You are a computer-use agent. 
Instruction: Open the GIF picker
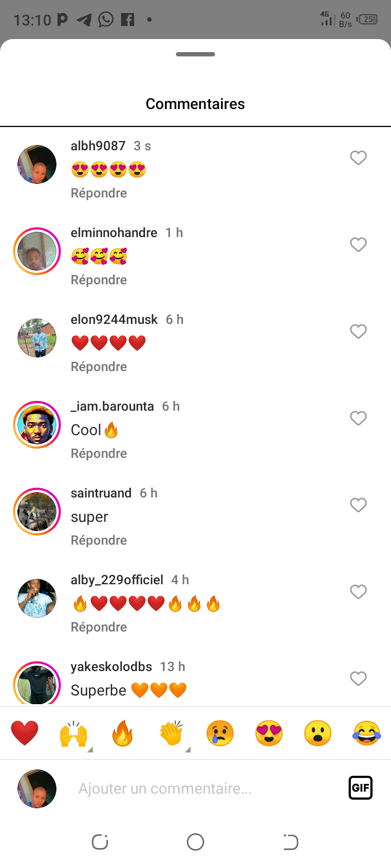click(x=361, y=788)
